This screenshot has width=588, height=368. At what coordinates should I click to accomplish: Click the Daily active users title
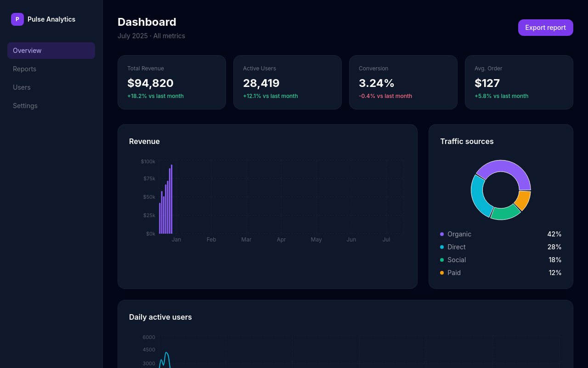coord(160,317)
